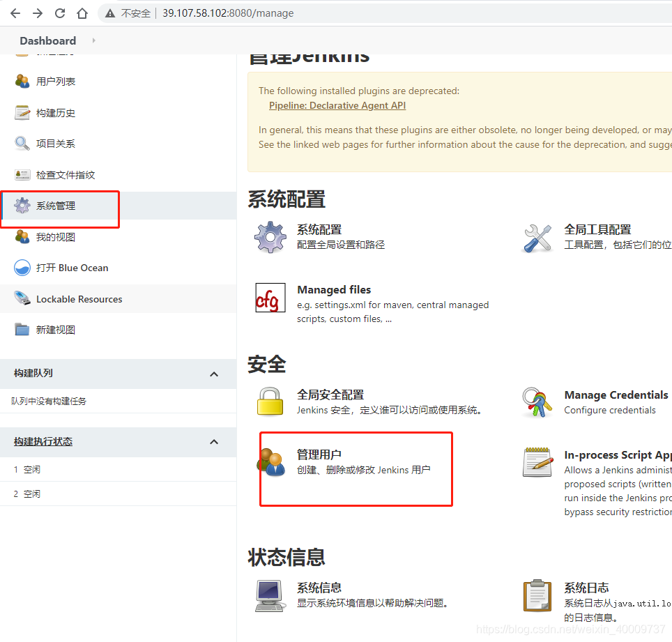Click the 新建视图 folder icon
This screenshot has height=642, width=672.
coord(22,329)
